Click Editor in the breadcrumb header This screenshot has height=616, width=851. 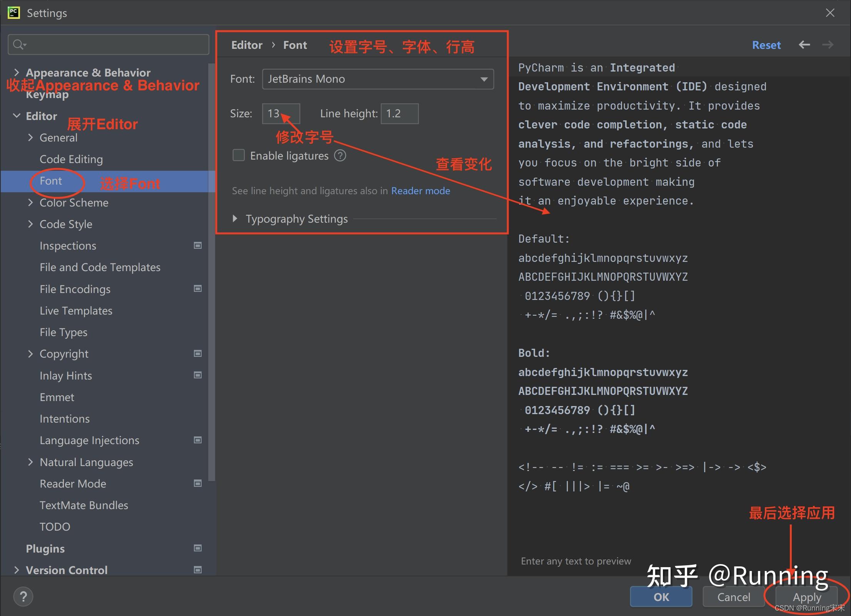point(247,45)
